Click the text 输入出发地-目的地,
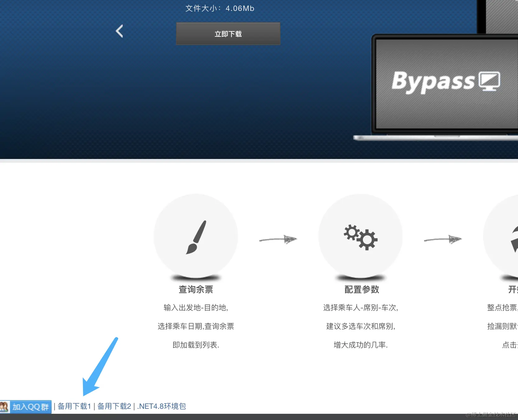The height and width of the screenshot is (420, 518). (x=196, y=308)
